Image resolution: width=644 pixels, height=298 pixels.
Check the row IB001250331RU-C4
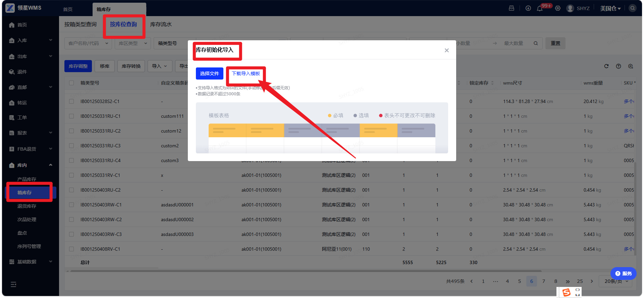(71, 160)
